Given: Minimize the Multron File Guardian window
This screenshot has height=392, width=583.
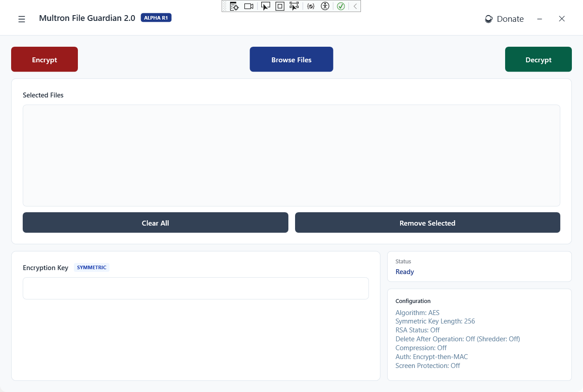Looking at the screenshot, I should 539,19.
